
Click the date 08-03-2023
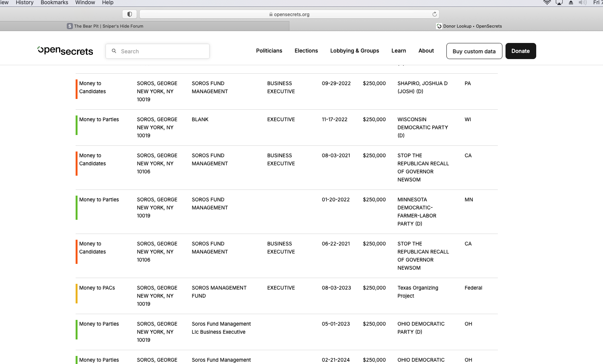pyautogui.click(x=337, y=288)
